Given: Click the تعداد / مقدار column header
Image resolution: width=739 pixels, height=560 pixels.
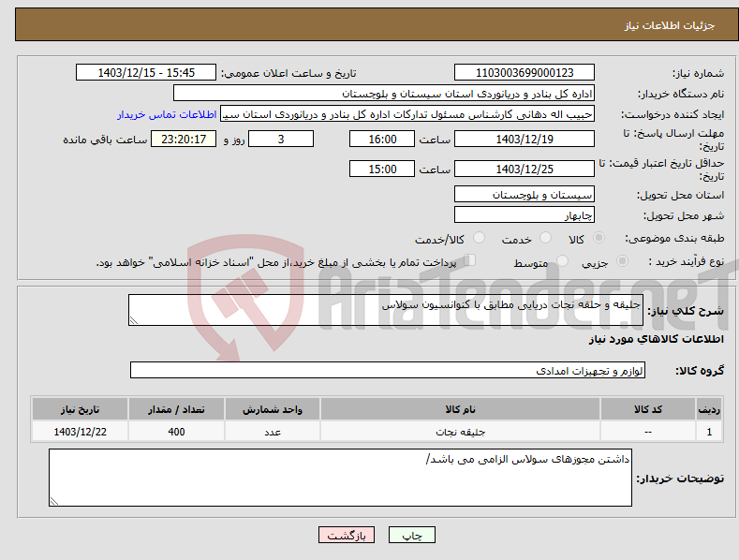Looking at the screenshot, I should [x=176, y=409].
